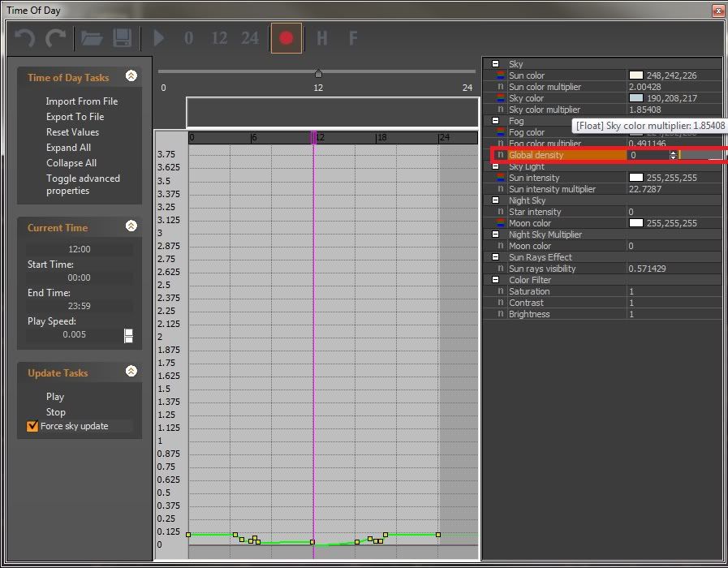Select the Saturation row
The width and height of the screenshot is (728, 568).
click(603, 291)
